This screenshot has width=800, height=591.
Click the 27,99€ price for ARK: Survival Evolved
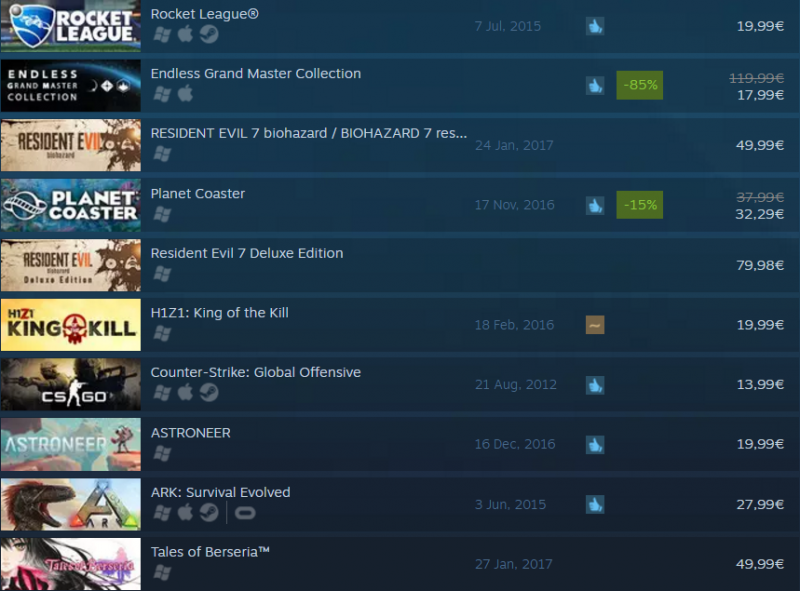(x=760, y=504)
